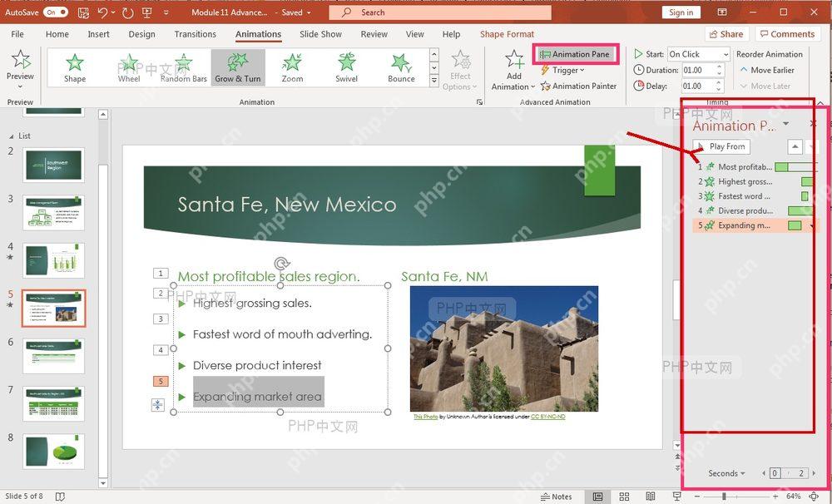Choose the Shape animation effect
832x504 pixels.
click(x=75, y=68)
